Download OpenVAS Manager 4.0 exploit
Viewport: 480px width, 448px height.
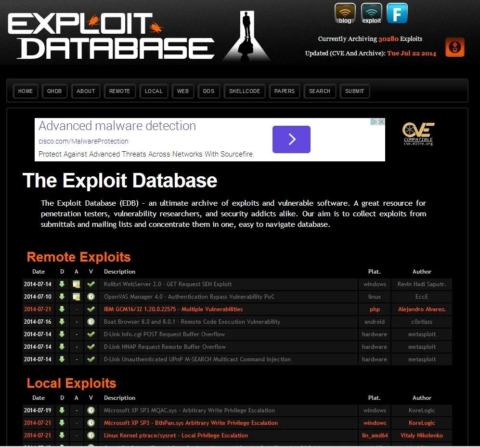[x=62, y=297]
